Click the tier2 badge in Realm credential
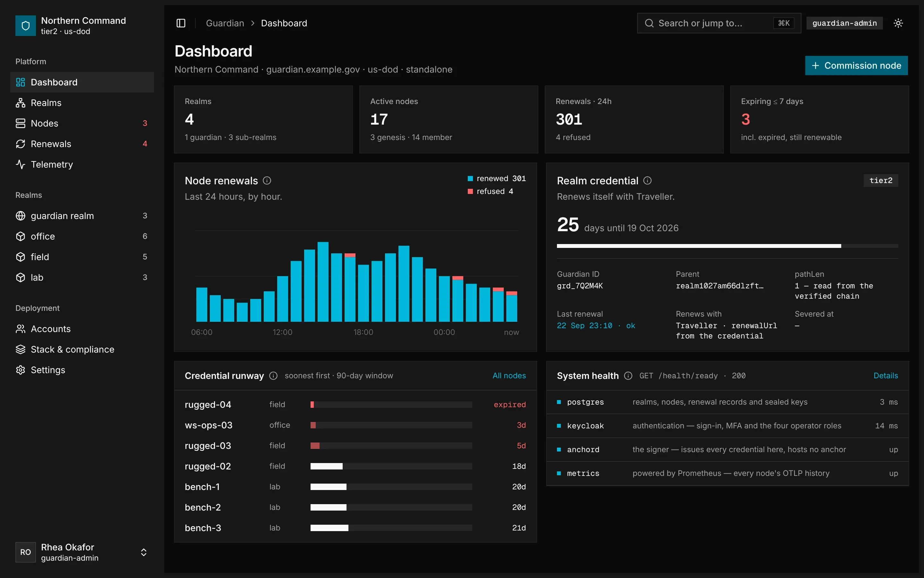The height and width of the screenshot is (578, 924). pyautogui.click(x=881, y=180)
